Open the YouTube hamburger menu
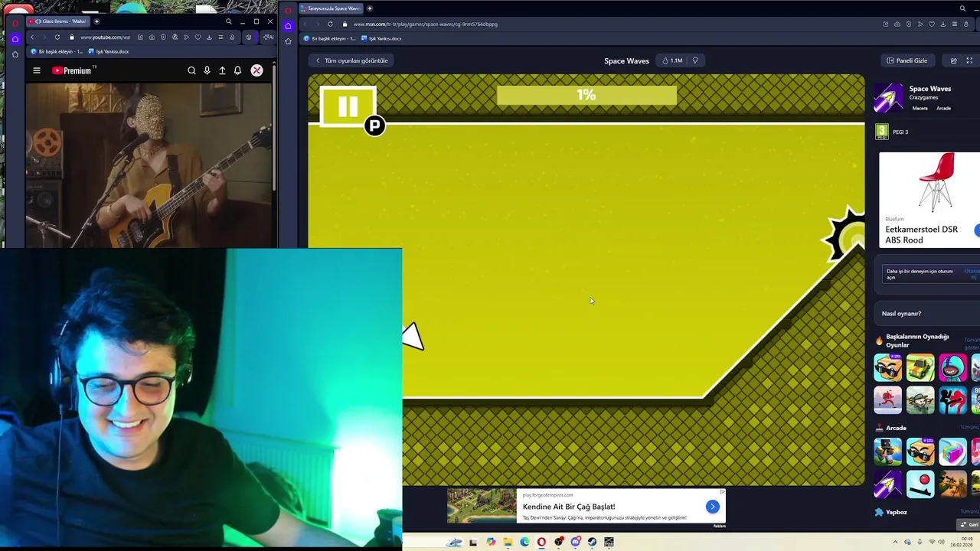The image size is (980, 551). point(36,70)
